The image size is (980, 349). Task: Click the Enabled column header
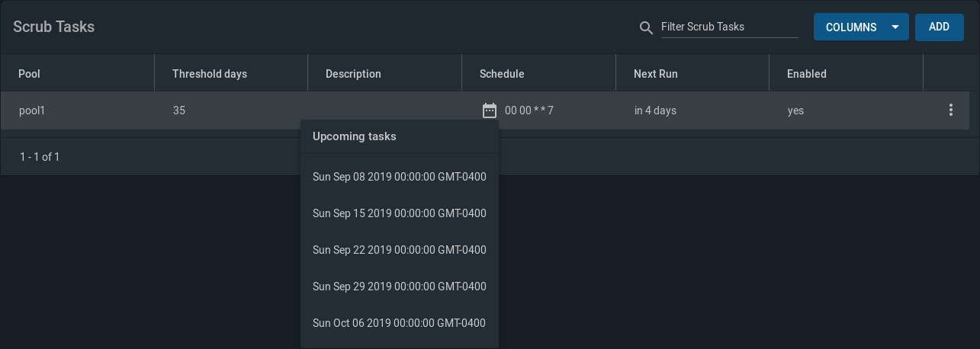pos(807,74)
